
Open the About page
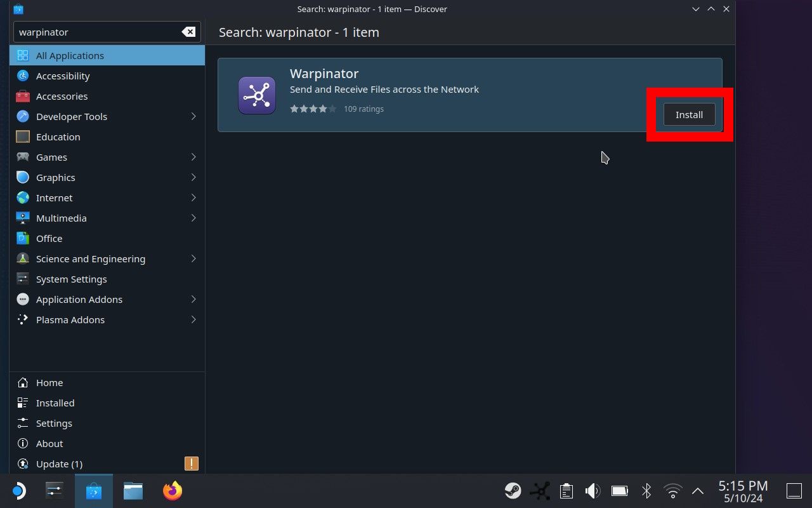click(x=107, y=443)
